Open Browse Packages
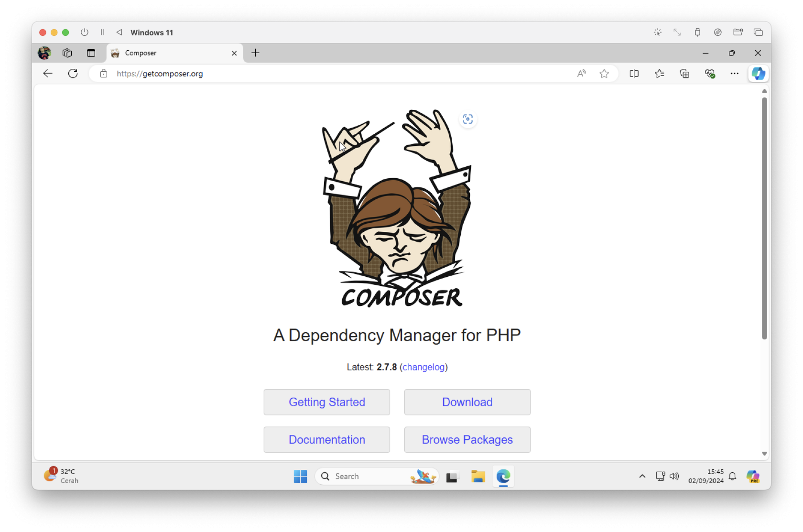Viewport: 803px width, 532px height. coord(467,440)
